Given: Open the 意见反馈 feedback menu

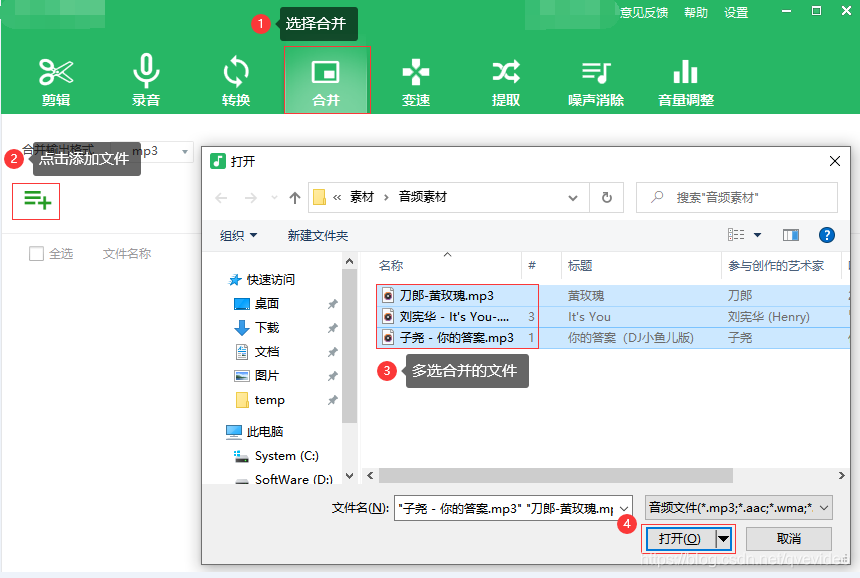Looking at the screenshot, I should [x=644, y=13].
